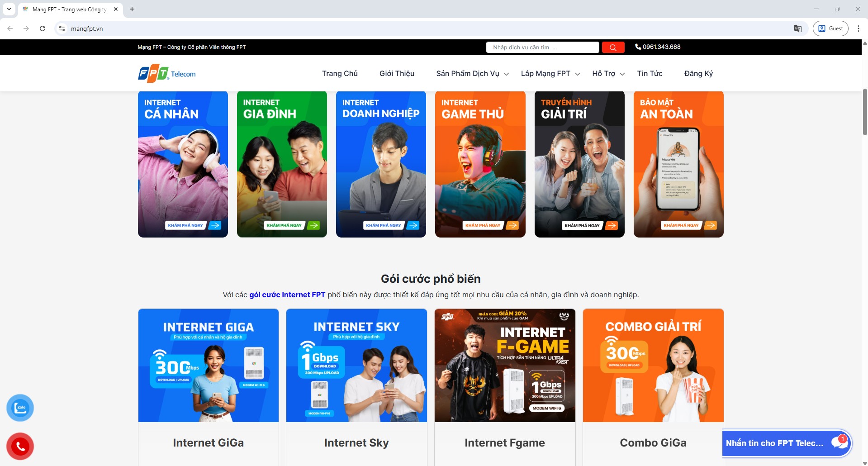Click the page vertical scrollbar thumb
This screenshot has width=868, height=466.
pos(865,112)
